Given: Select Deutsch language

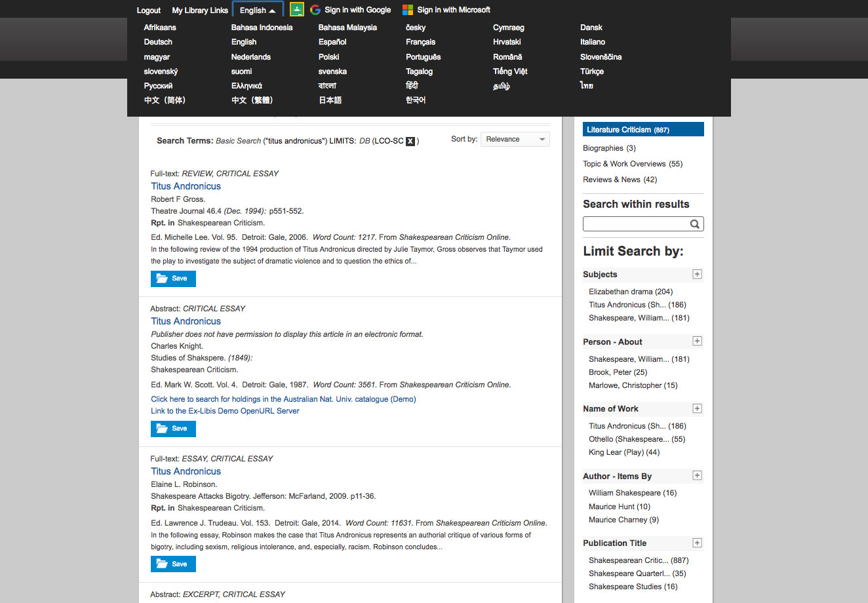Looking at the screenshot, I should (158, 42).
